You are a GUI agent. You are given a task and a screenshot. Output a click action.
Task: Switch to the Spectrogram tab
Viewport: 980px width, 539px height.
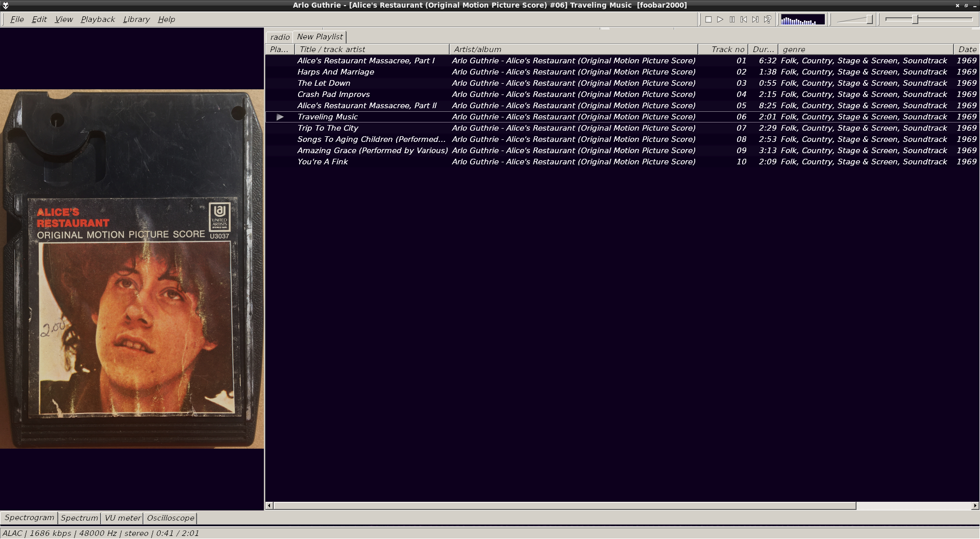[x=29, y=518]
